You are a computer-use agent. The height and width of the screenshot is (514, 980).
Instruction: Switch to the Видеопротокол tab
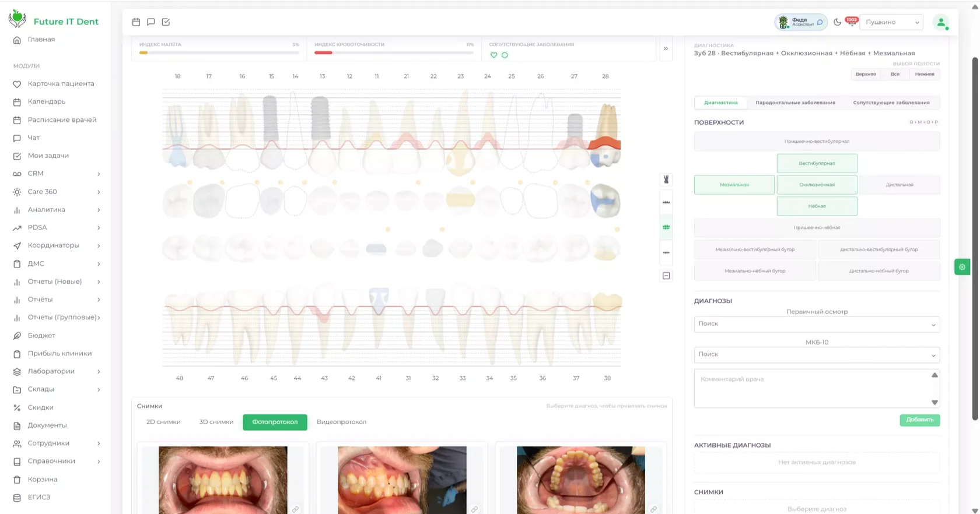coord(341,422)
